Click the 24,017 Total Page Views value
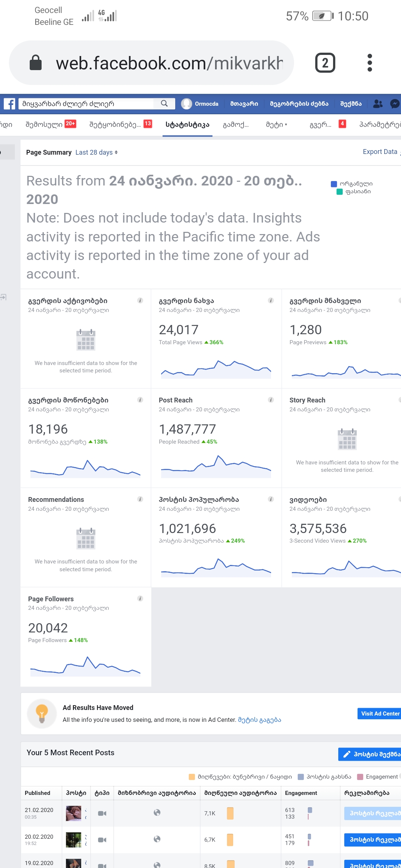 click(179, 330)
